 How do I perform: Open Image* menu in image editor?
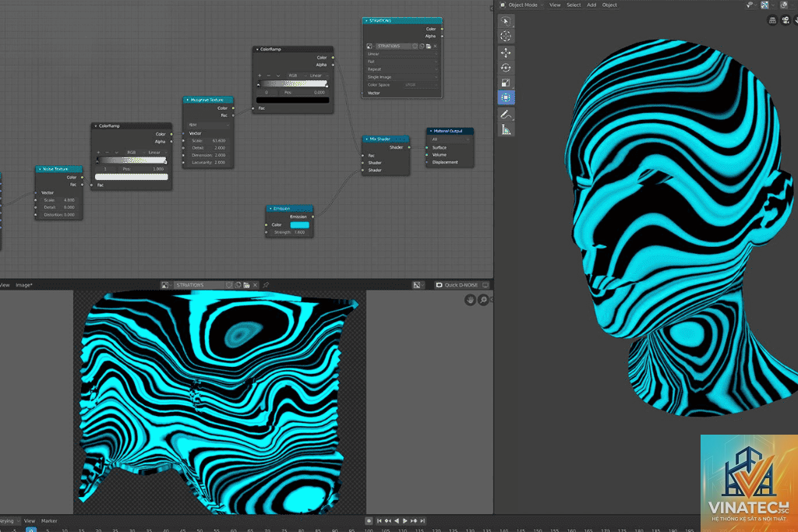(24, 285)
